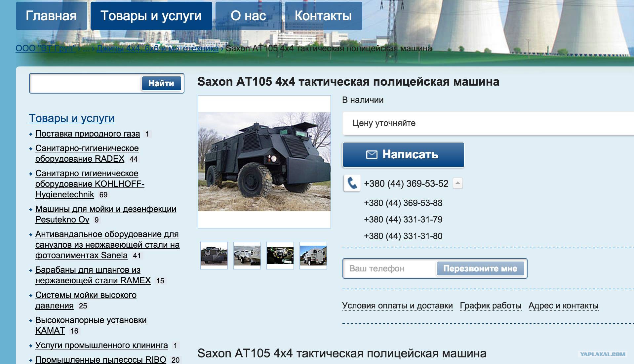Image resolution: width=634 pixels, height=364 pixels.
Task: Click the phone handset icon
Action: (x=352, y=183)
